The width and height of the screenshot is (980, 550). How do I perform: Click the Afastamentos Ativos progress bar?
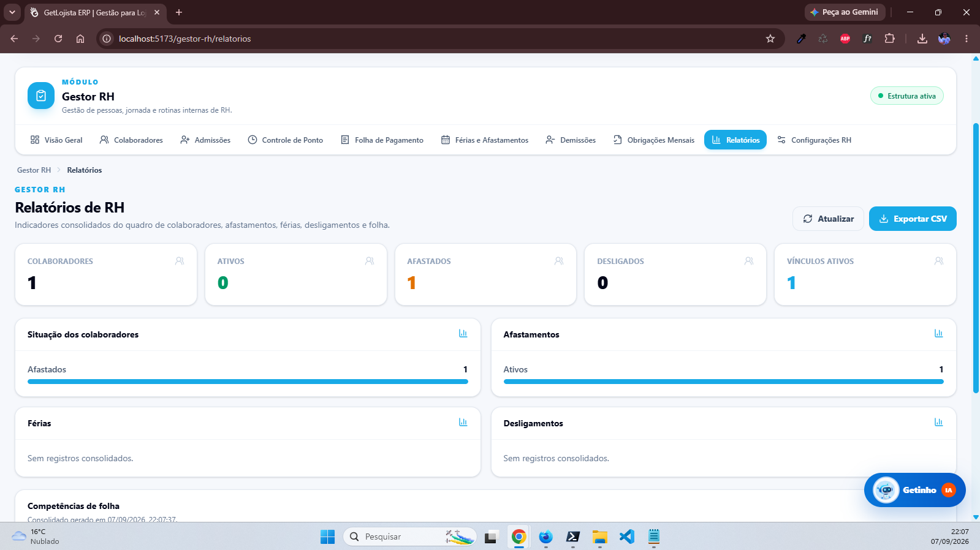tap(723, 382)
